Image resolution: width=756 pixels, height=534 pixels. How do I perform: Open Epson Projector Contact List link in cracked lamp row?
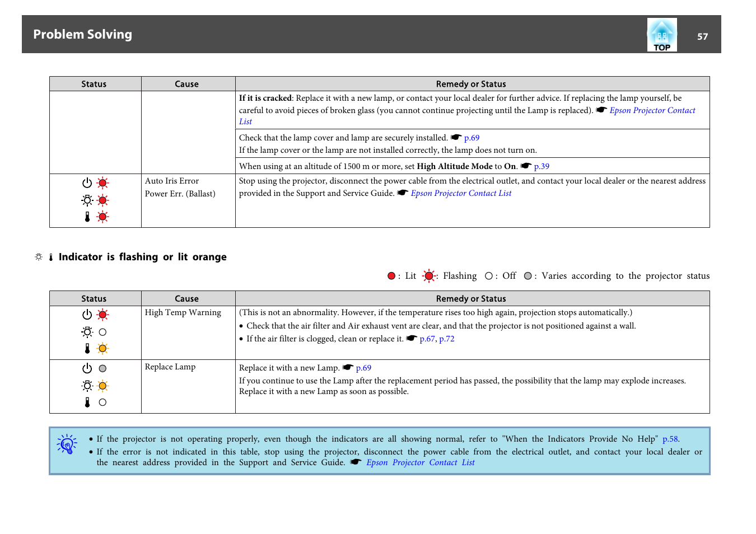652,110
